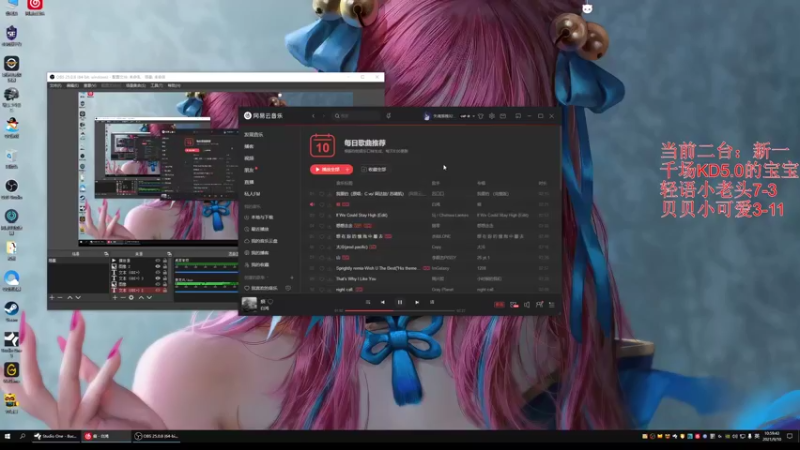Open 我喜欢的音乐 playlist

click(262, 288)
